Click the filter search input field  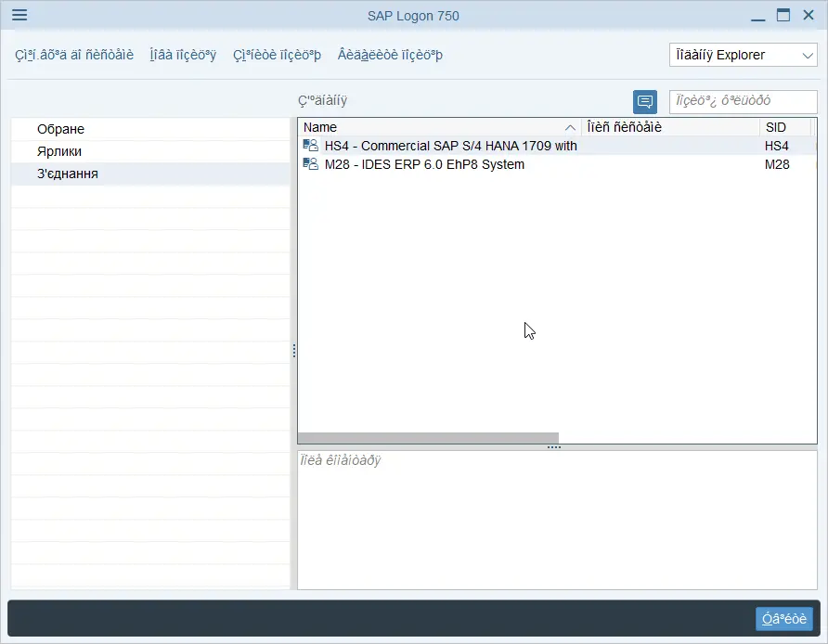point(743,101)
